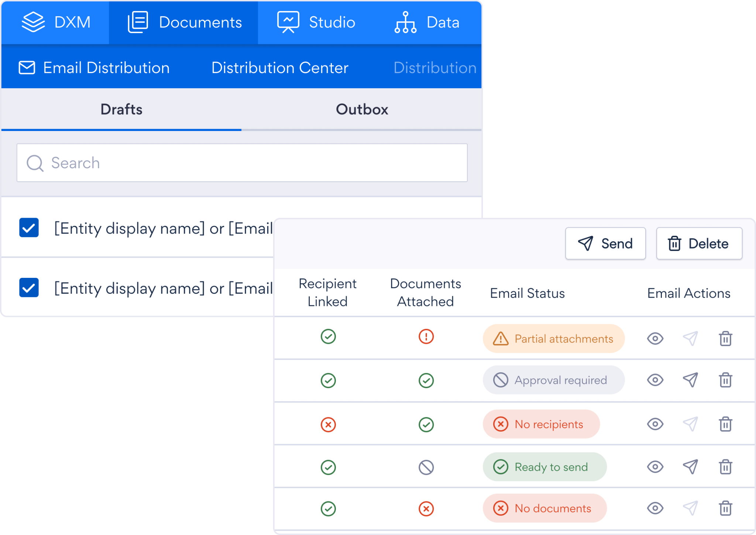The height and width of the screenshot is (535, 756).
Task: Click the send arrow on the Approval required row
Action: 690,380
